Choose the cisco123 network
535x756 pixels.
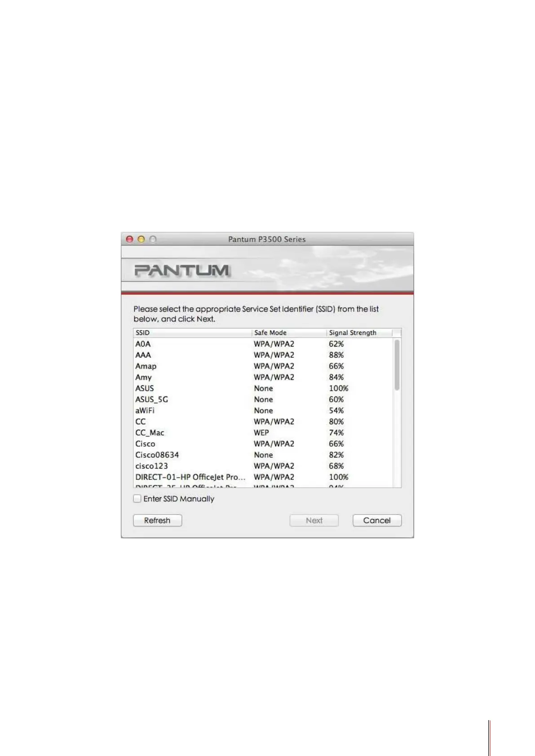tap(263, 466)
